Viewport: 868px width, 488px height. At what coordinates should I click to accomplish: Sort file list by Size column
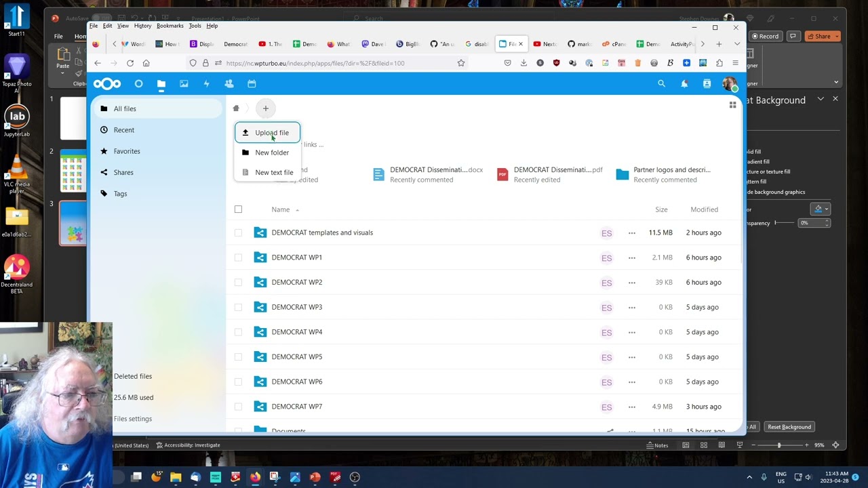661,209
